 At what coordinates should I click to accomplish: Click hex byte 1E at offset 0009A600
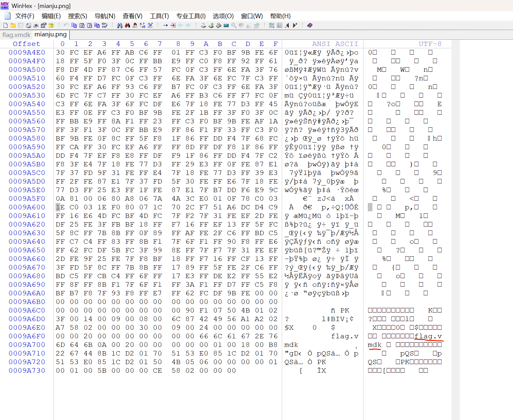[x=60, y=207]
